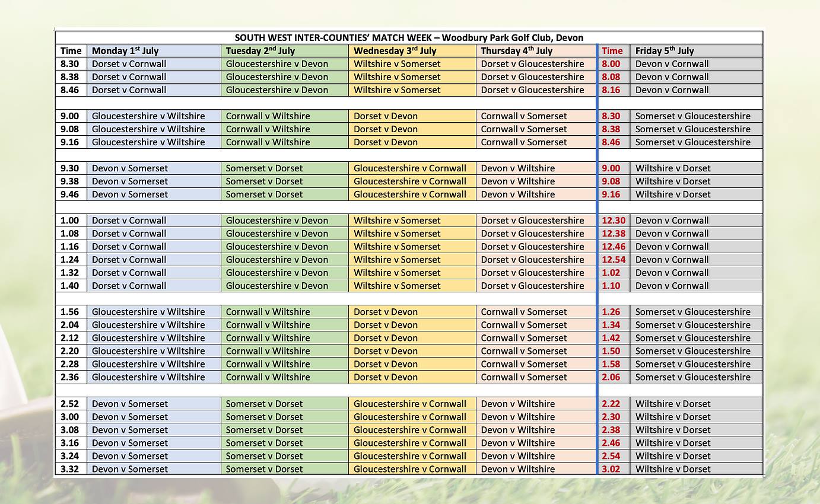Click the red 2.06 Friday time cell

[x=614, y=377]
